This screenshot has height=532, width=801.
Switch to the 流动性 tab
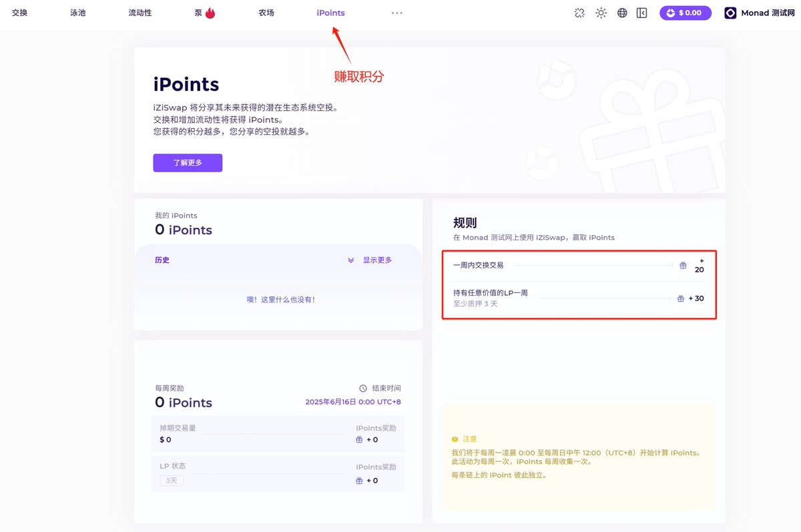pos(140,13)
